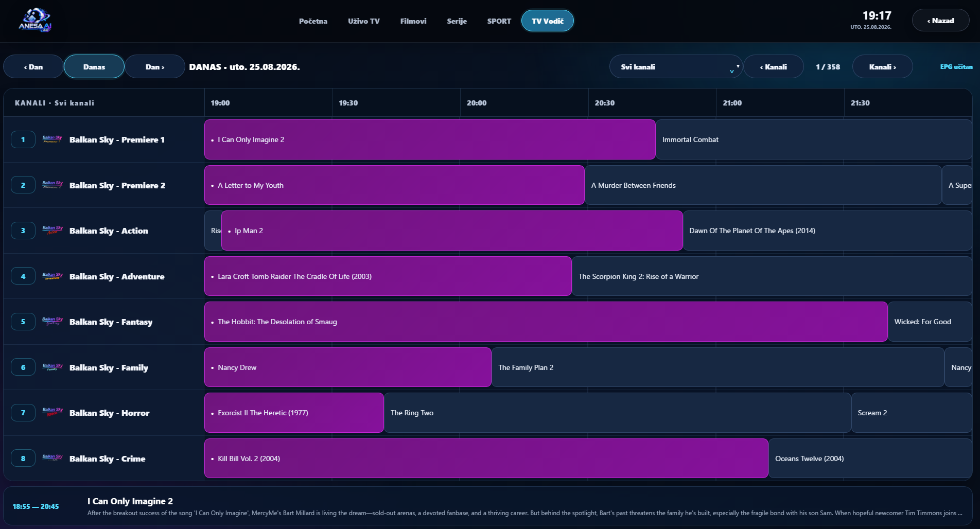
Task: Go to next day with Dan ›
Action: 155,66
